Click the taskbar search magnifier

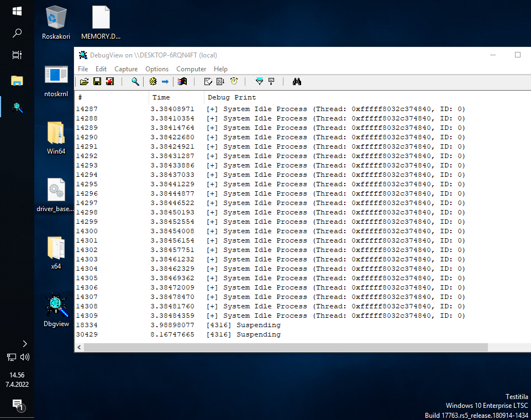[x=17, y=33]
